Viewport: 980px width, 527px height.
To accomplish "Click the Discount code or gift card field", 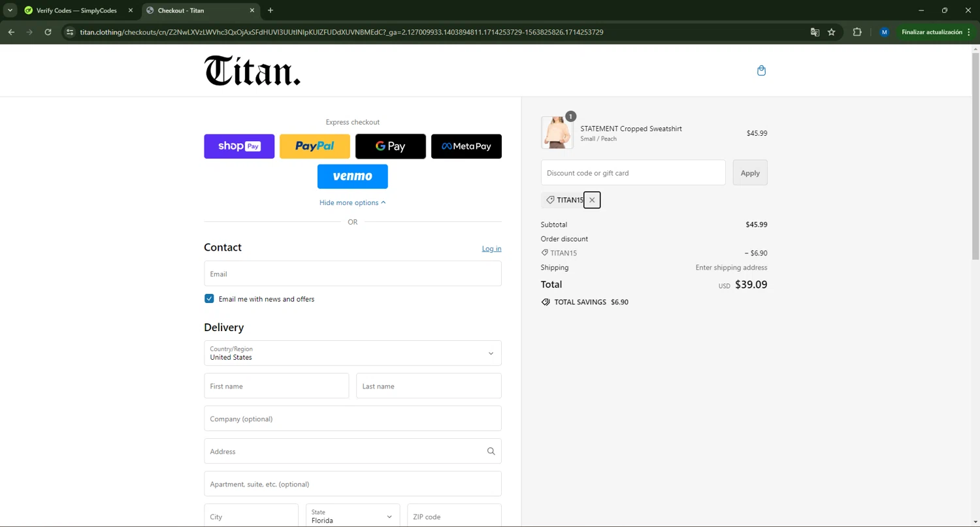I will [x=633, y=172].
